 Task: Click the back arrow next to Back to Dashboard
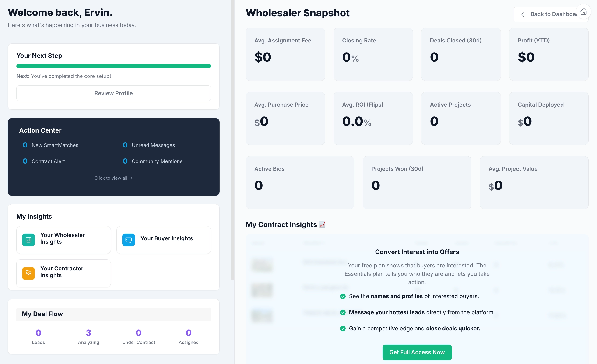click(524, 14)
